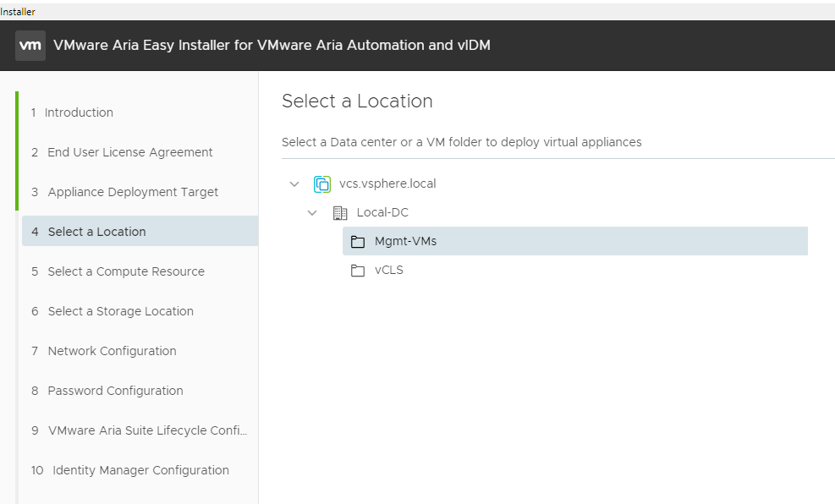Screen dimensions: 835x504
Task: Click the folder icon next to Mgmt-VMs
Action: tap(358, 242)
